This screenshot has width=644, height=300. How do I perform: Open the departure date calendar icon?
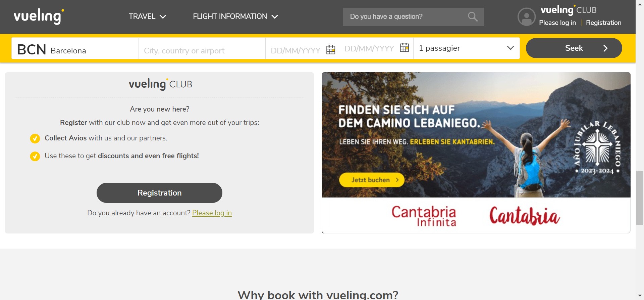331,50
